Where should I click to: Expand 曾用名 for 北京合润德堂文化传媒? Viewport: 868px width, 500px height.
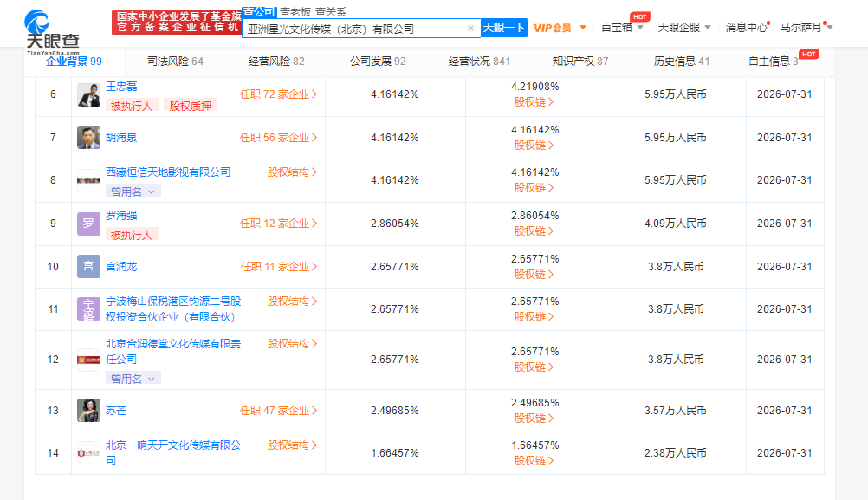[133, 379]
